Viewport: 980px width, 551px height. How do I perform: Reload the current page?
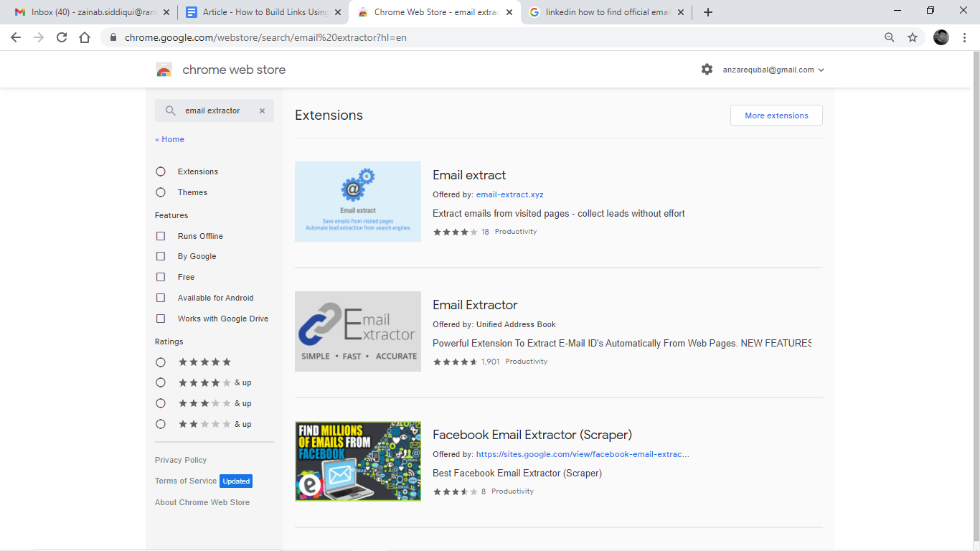62,37
